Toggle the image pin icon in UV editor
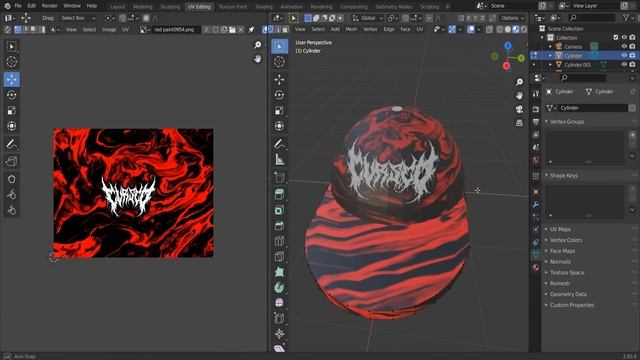Image resolution: width=640 pixels, height=360 pixels. coord(251,30)
